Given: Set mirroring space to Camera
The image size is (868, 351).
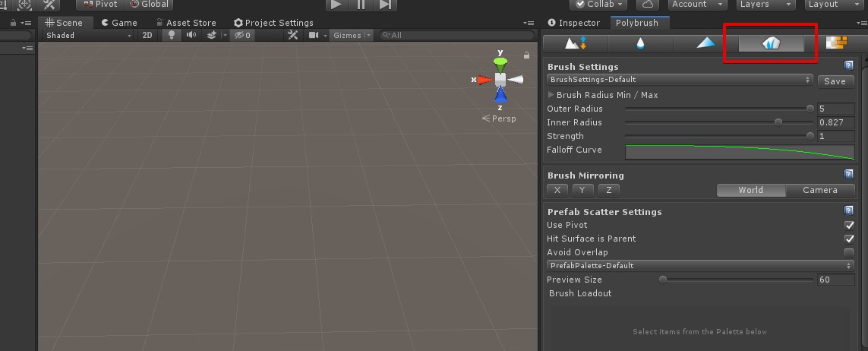Looking at the screenshot, I should [820, 190].
